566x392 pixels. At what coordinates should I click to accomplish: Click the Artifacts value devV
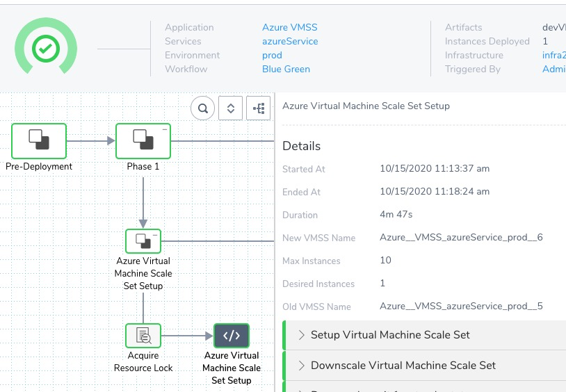553,27
